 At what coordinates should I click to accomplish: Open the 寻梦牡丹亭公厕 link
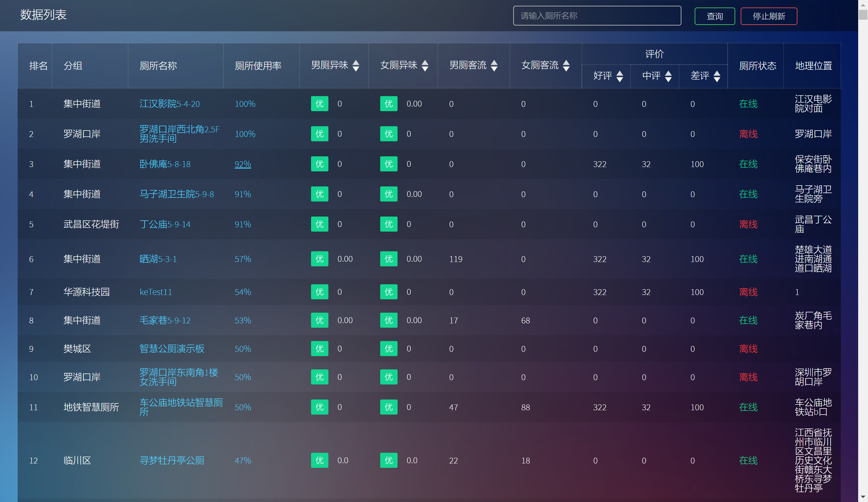coord(172,460)
